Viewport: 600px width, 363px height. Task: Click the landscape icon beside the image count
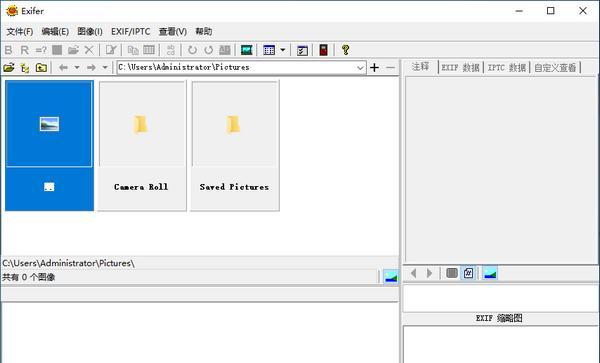pos(391,277)
